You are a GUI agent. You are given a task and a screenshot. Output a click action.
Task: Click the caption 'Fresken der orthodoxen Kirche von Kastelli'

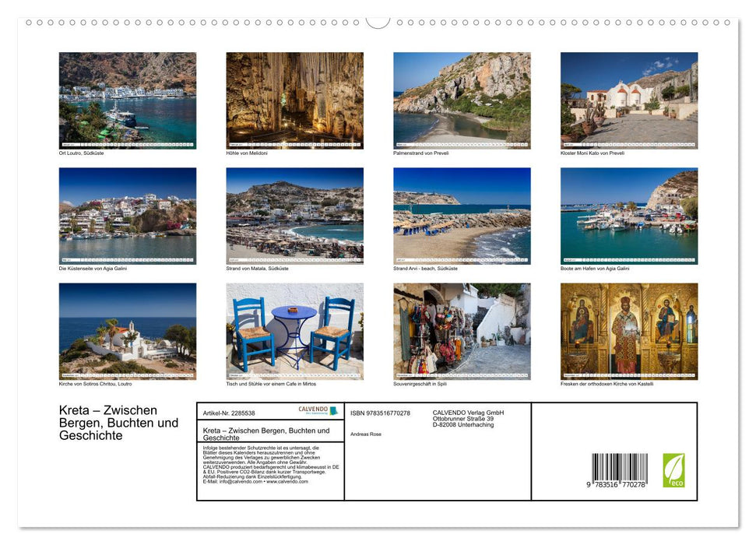pos(607,385)
